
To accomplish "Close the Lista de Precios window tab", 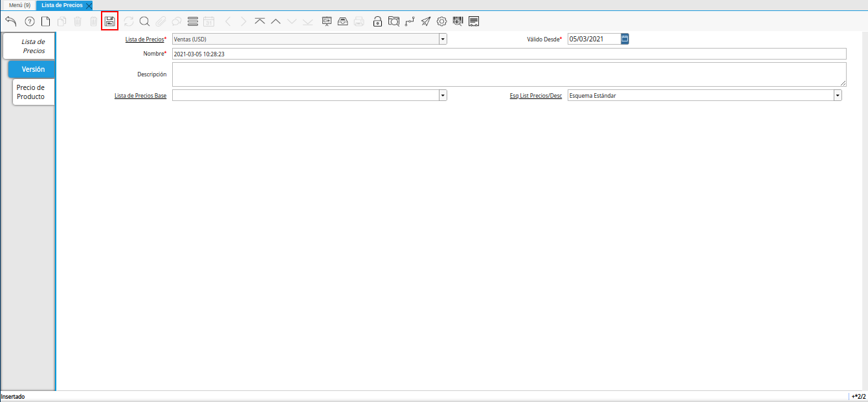I will pyautogui.click(x=89, y=5).
